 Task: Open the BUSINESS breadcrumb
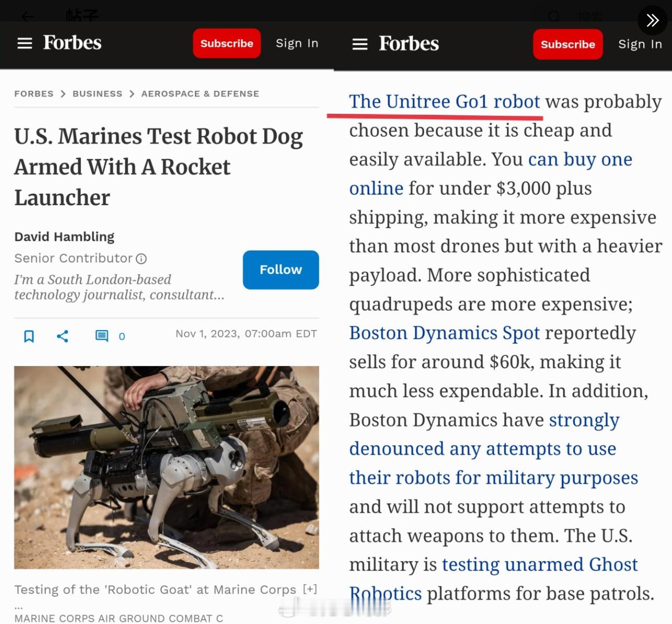98,94
